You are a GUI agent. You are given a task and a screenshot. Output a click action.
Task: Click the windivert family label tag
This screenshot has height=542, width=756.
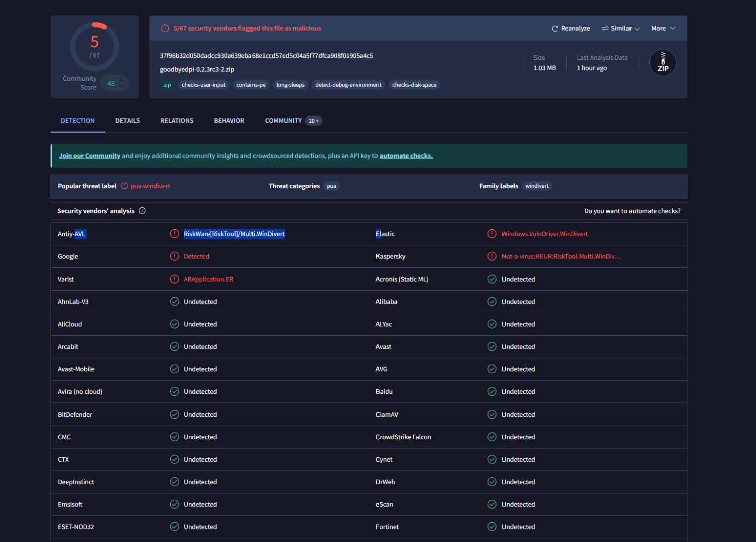(537, 186)
